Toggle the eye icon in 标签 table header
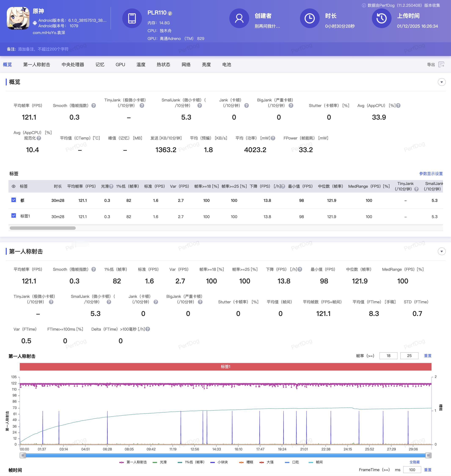This screenshot has height=476, width=451. click(x=14, y=186)
